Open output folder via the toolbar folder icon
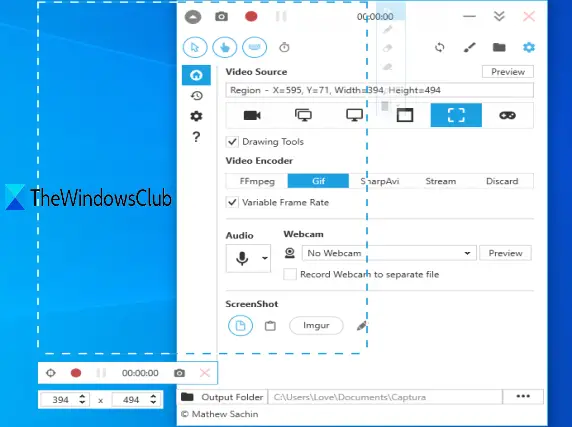 499,47
